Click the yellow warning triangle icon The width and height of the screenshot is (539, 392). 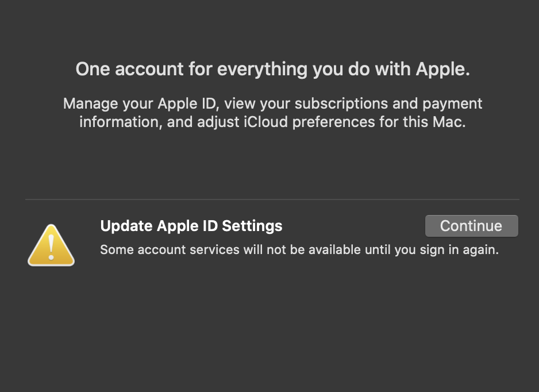[51, 246]
